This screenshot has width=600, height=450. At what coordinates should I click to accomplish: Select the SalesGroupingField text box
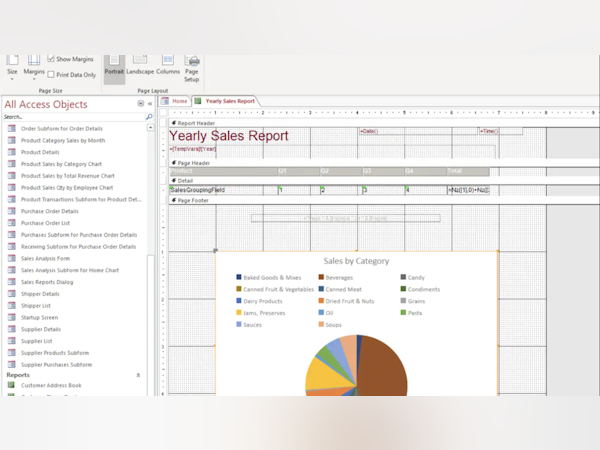click(223, 190)
